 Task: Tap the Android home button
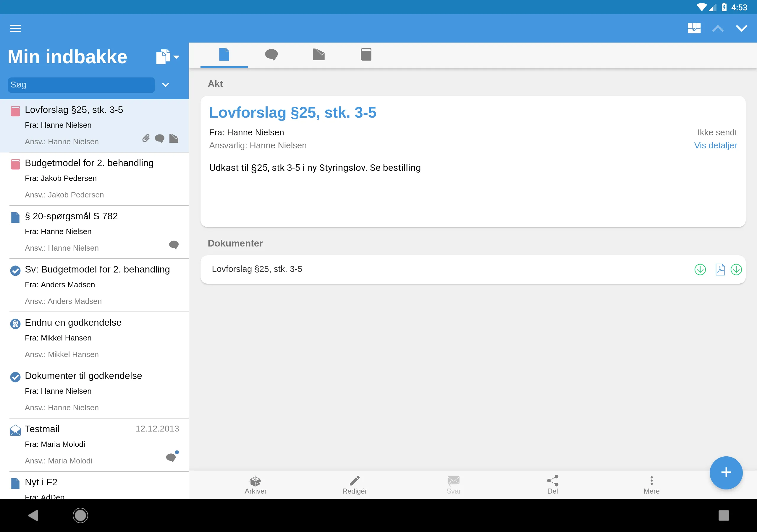(x=80, y=515)
